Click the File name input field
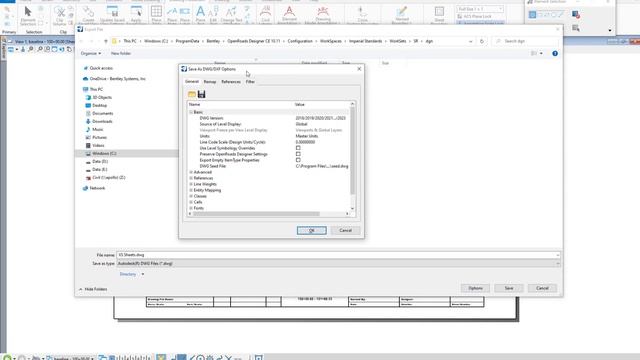640x360 pixels. click(x=338, y=255)
